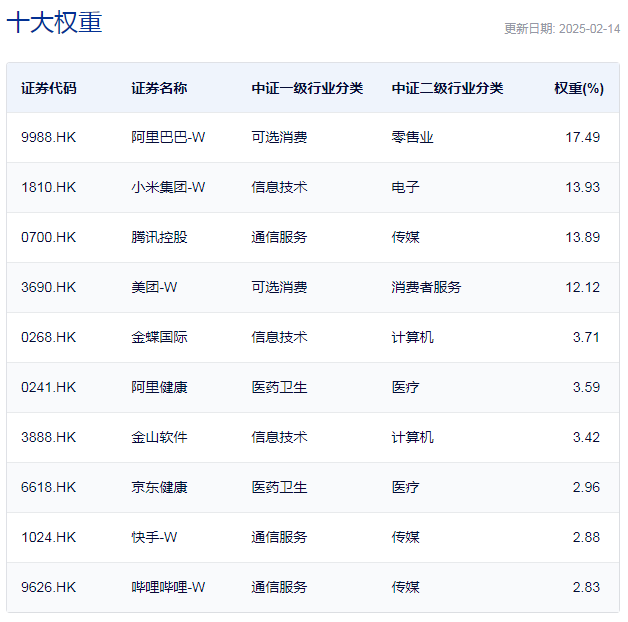Select stock code 0268.HK
628x622 pixels.
[x=48, y=337]
